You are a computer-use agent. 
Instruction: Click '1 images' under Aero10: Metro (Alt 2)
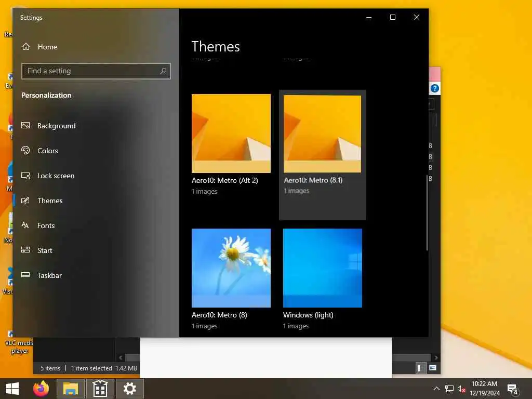coord(204,191)
